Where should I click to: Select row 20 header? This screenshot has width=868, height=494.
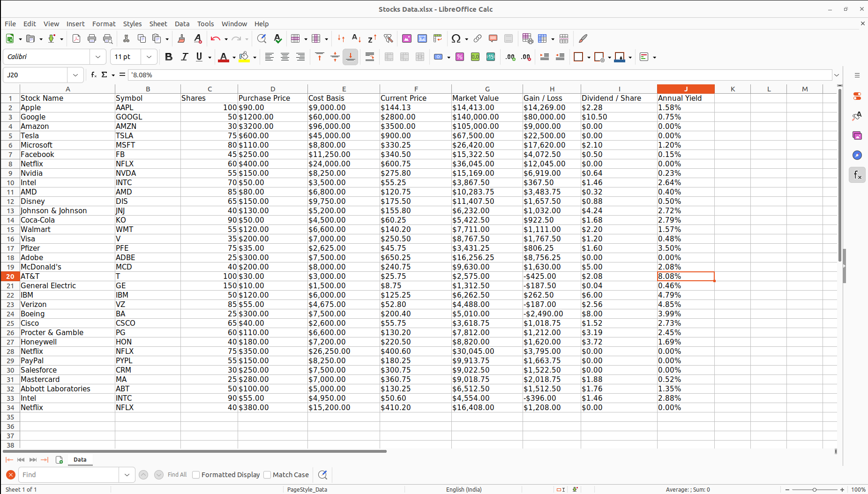pyautogui.click(x=10, y=276)
